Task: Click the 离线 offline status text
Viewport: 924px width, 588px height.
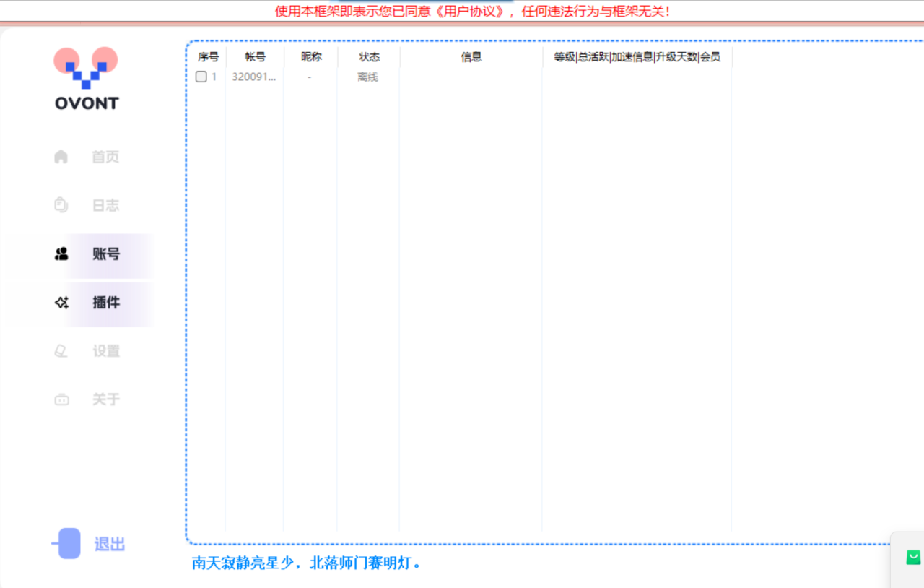Action: [368, 77]
